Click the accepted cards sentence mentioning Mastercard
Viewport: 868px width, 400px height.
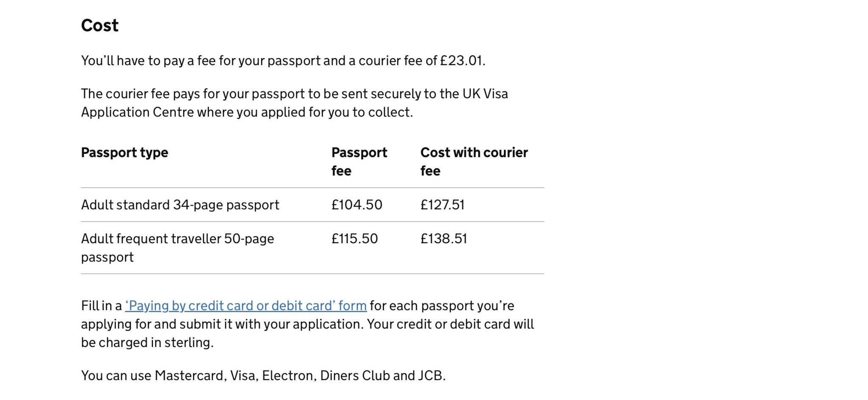point(263,375)
